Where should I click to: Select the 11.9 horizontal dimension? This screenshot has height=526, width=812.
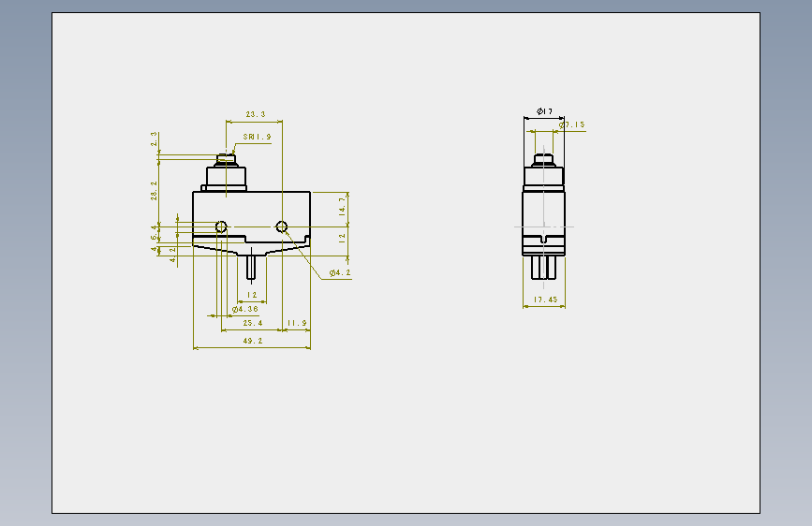297,323
